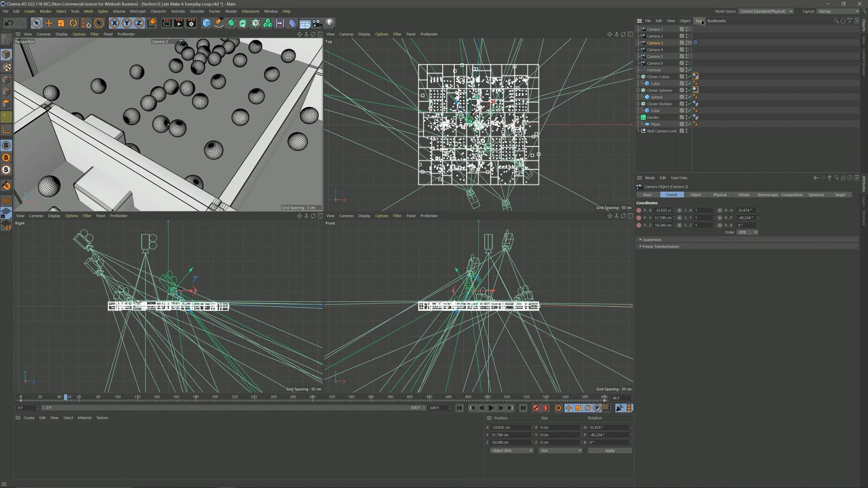Toggle Cloner Spheres enable checkmark

point(689,90)
